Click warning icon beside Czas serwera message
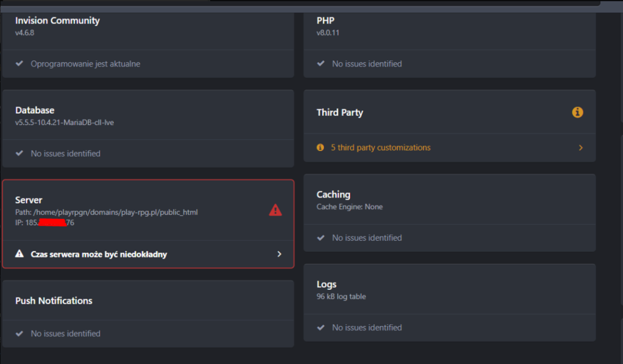 coord(19,254)
